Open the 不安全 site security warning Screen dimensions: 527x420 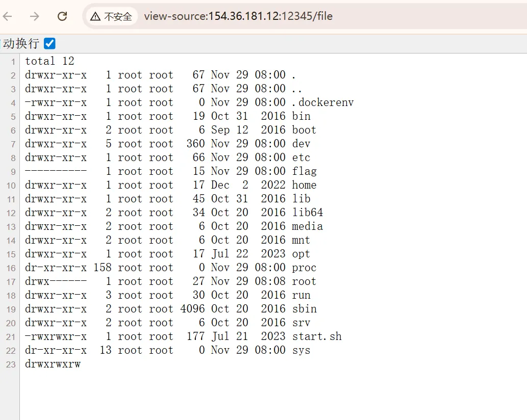111,16
